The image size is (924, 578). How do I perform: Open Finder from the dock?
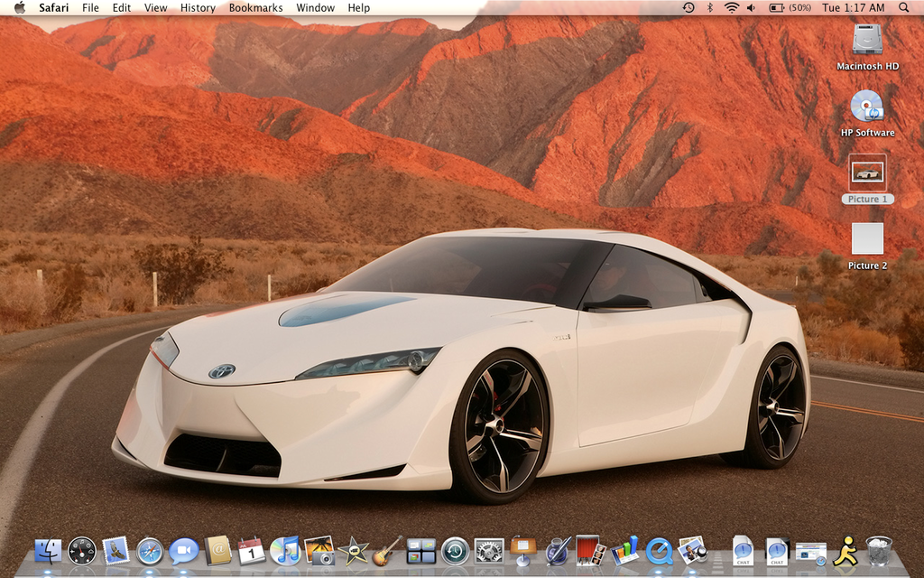point(48,550)
